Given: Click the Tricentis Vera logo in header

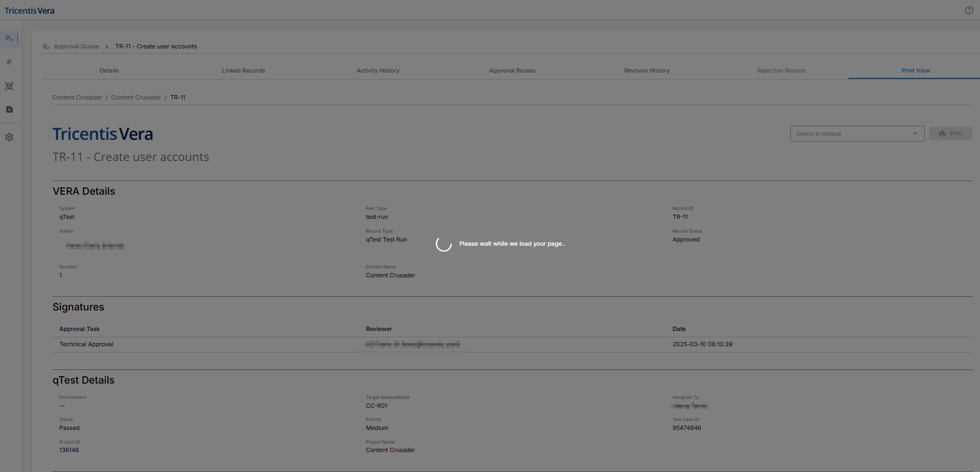Looking at the screenshot, I should 29,11.
